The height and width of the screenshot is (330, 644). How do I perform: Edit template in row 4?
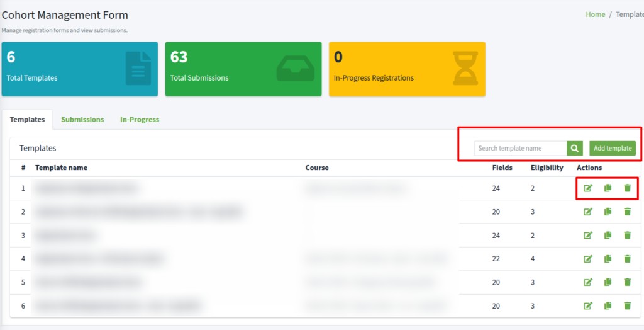[588, 259]
